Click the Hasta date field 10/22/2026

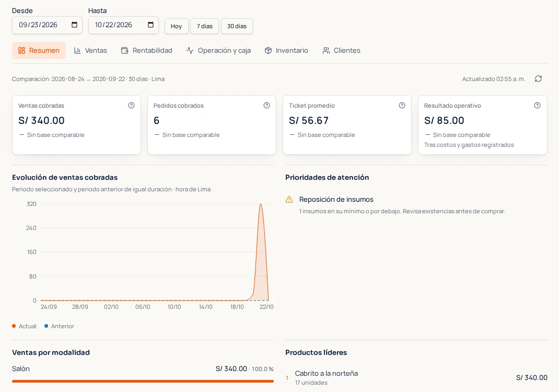click(x=123, y=25)
